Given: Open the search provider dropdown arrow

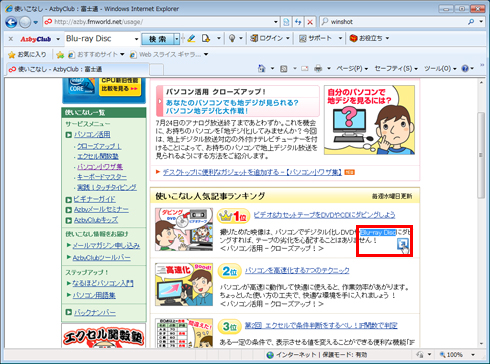Looking at the screenshot, I should [x=481, y=22].
